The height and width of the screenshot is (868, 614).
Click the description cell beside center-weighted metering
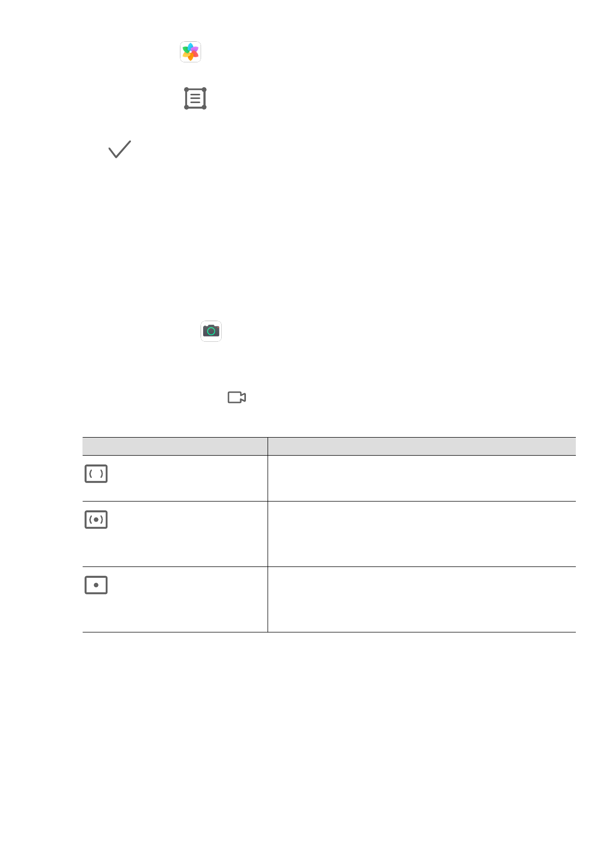(421, 534)
